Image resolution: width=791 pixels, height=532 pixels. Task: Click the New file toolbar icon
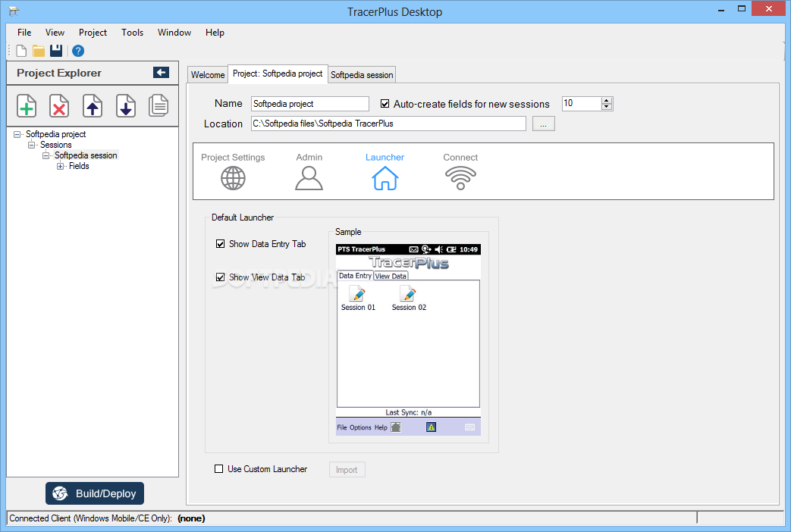coord(21,51)
